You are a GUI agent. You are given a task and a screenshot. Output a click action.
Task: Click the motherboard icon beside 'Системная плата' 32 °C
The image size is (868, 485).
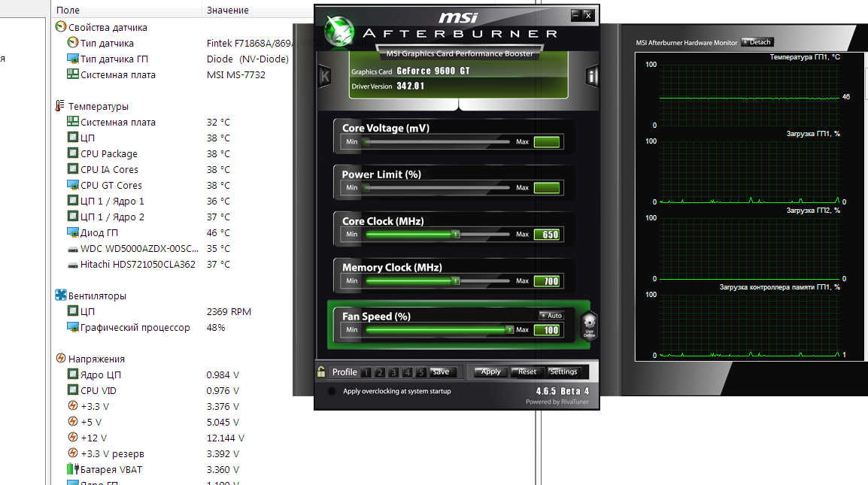(x=72, y=121)
